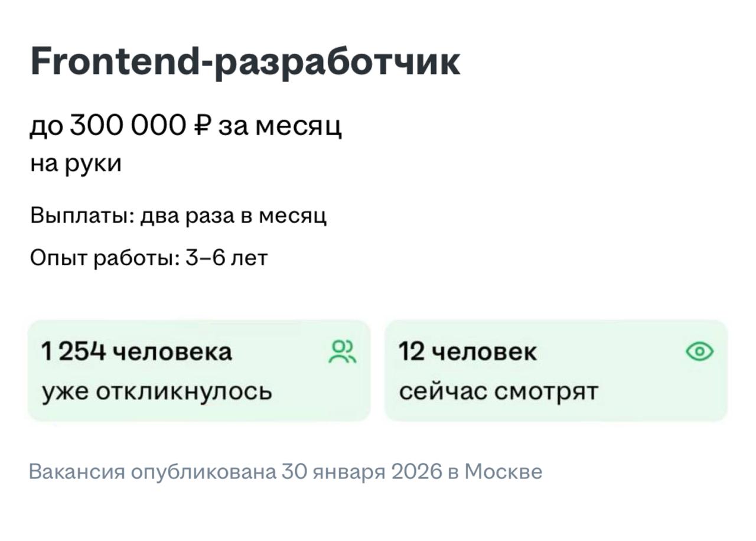Image resolution: width=756 pixels, height=541 pixels.
Task: Click the 1 254 человека count text
Action: point(136,352)
